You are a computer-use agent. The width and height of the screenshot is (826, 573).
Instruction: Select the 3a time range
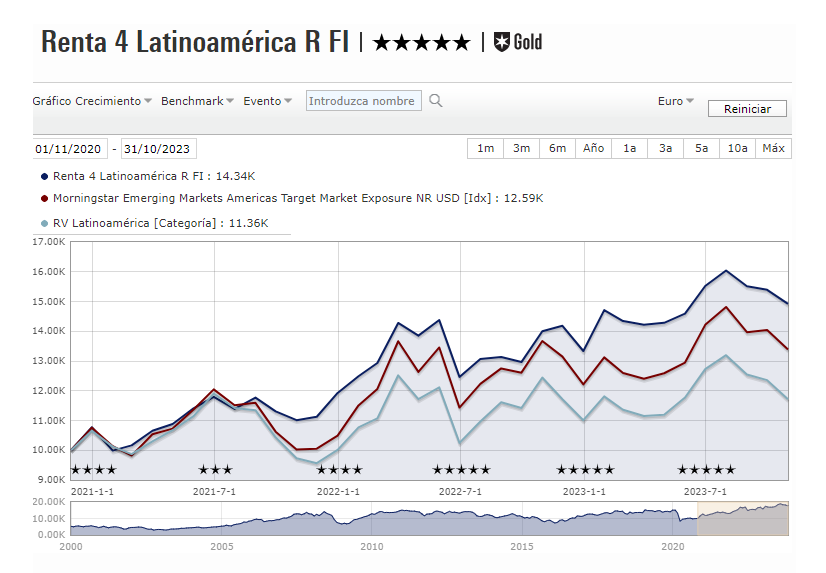(665, 149)
